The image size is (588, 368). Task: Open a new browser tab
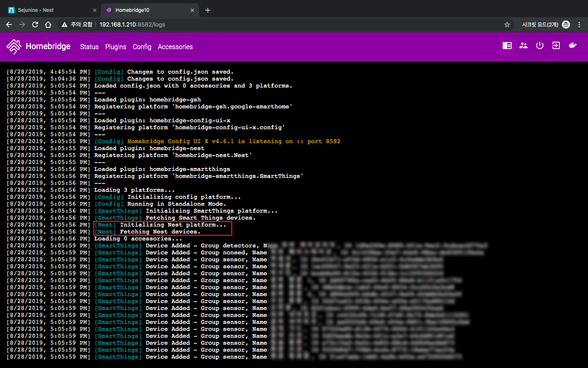(208, 10)
